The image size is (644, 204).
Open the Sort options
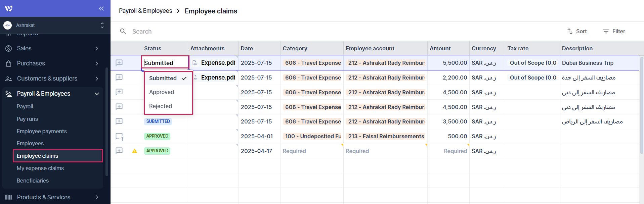click(x=577, y=31)
